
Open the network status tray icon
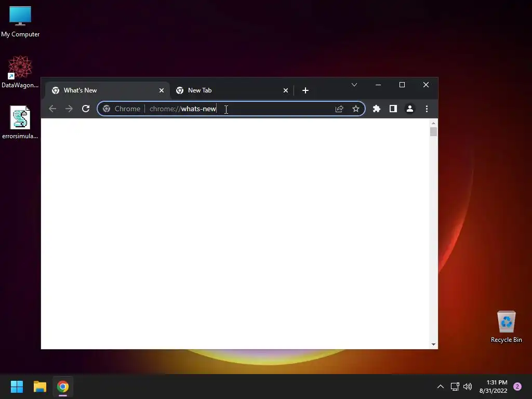point(455,387)
